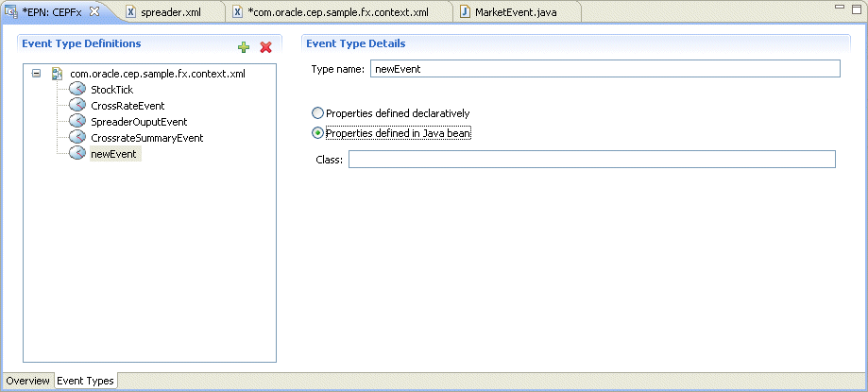Collapse the com.oracle.cep.sample.fx.context.xml tree node
This screenshot has height=392, width=868.
pos(37,73)
